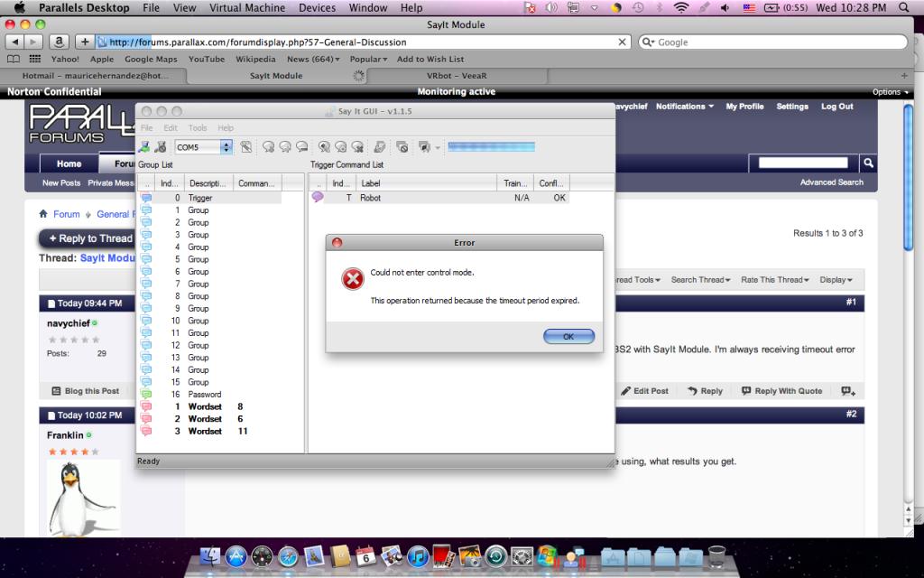This screenshot has height=578, width=924.
Task: Open the File menu in Say It GUI
Action: click(147, 127)
